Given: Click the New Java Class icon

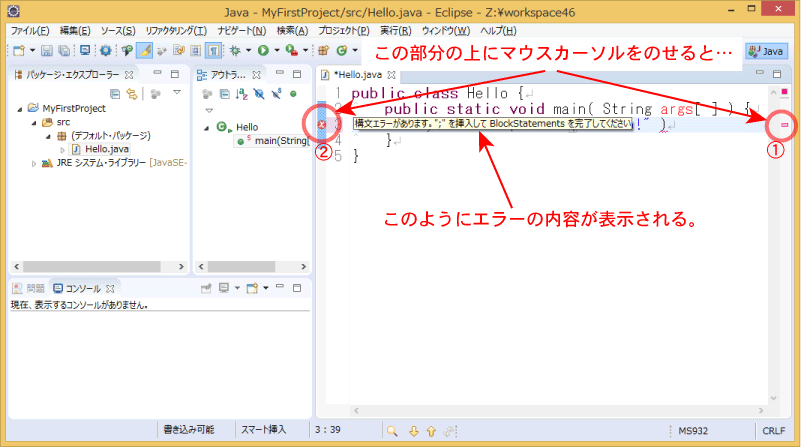Looking at the screenshot, I should 342,51.
